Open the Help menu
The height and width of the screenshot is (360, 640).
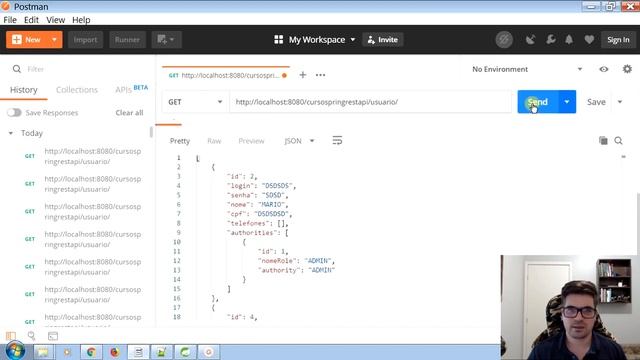(x=81, y=20)
